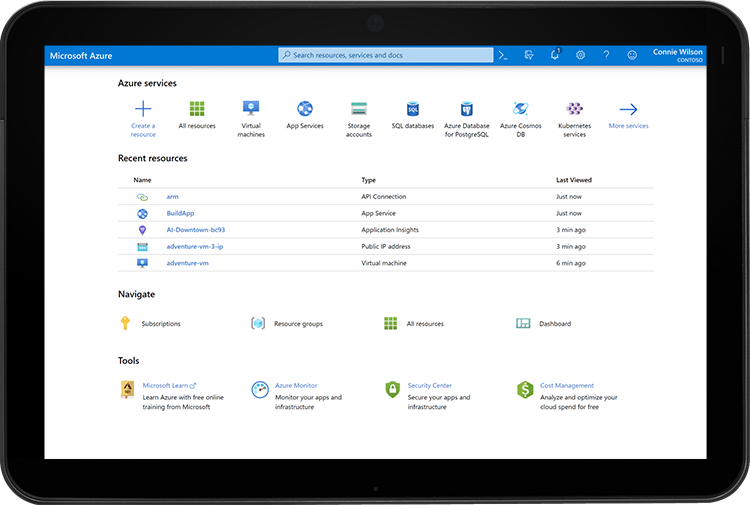Image resolution: width=750 pixels, height=505 pixels.
Task: Click the arm API Connection icon
Action: coord(143,197)
